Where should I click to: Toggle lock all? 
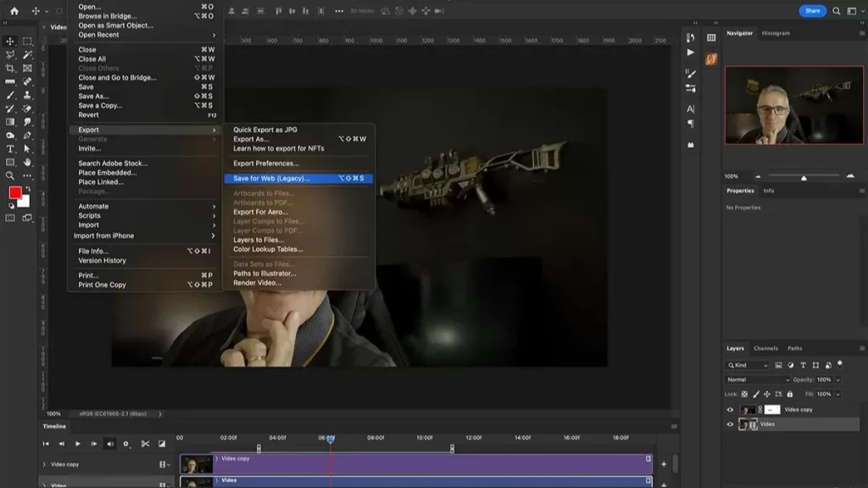coord(790,395)
